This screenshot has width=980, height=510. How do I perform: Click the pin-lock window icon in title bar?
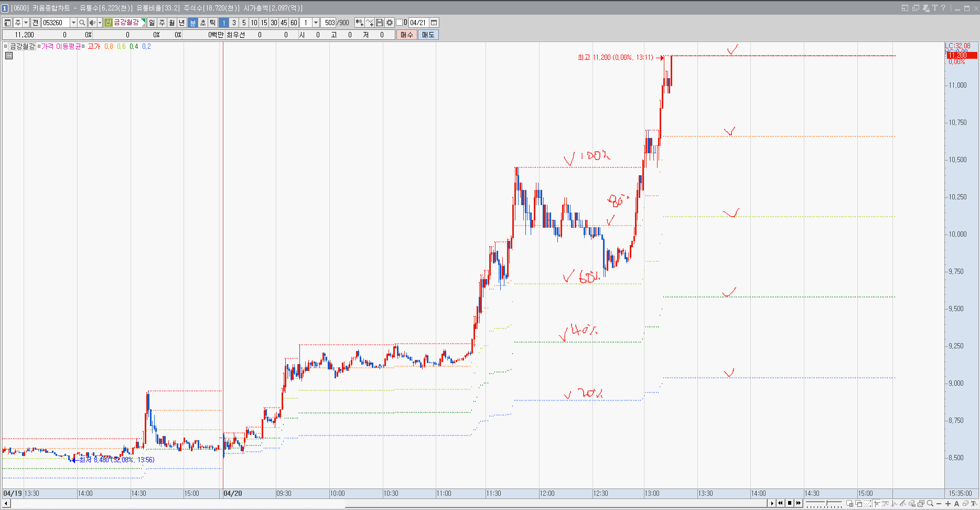[926, 8]
